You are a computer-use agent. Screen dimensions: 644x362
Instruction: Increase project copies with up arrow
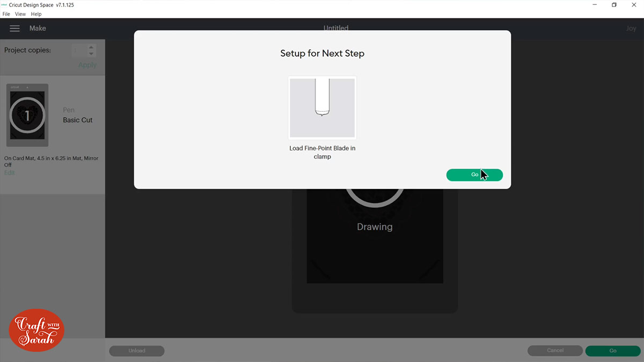[x=91, y=47]
